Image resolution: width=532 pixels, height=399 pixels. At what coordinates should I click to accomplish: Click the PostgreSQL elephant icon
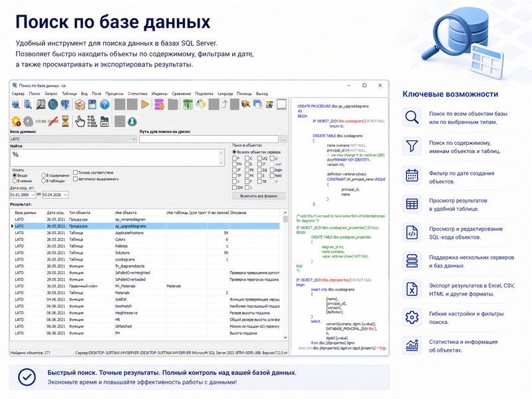pyautogui.click(x=65, y=104)
